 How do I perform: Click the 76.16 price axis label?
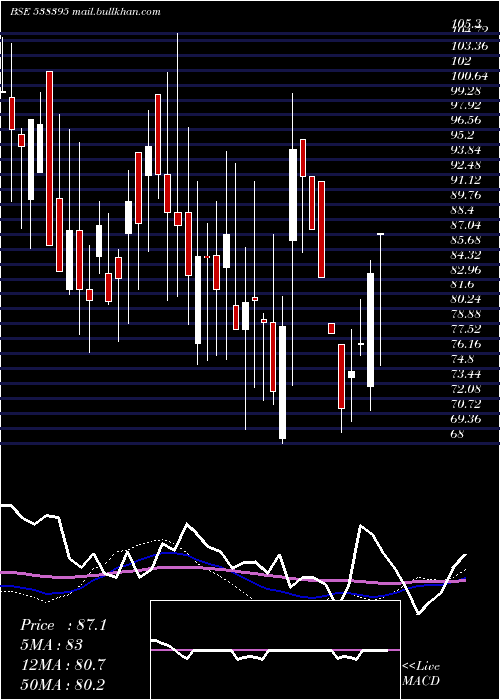coord(466,344)
